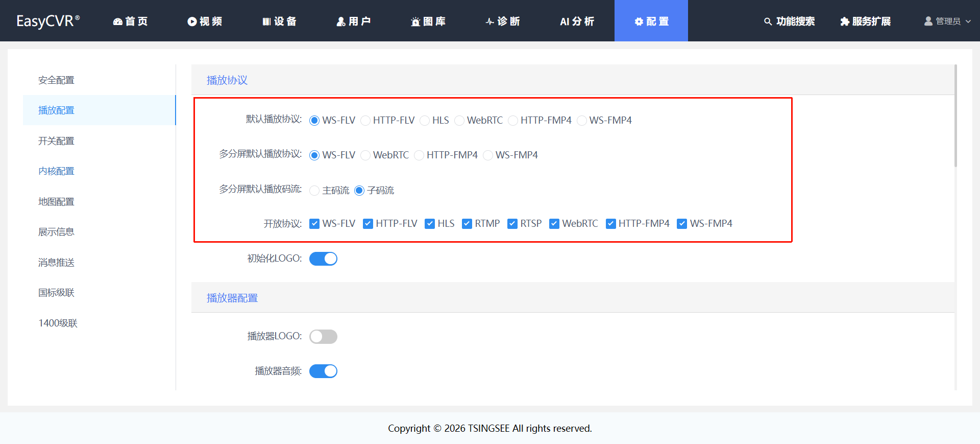980x444 pixels.
Task: Choose WS-FMP4 as default playback protocol
Action: 582,121
